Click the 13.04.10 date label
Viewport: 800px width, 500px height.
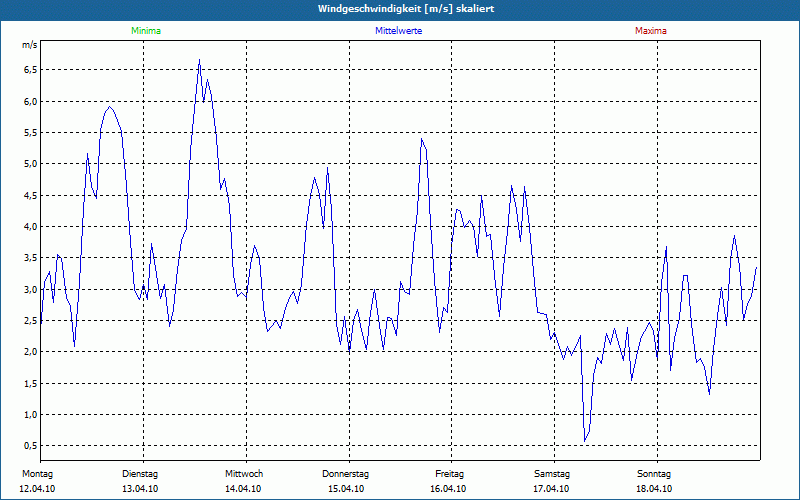pyautogui.click(x=140, y=489)
